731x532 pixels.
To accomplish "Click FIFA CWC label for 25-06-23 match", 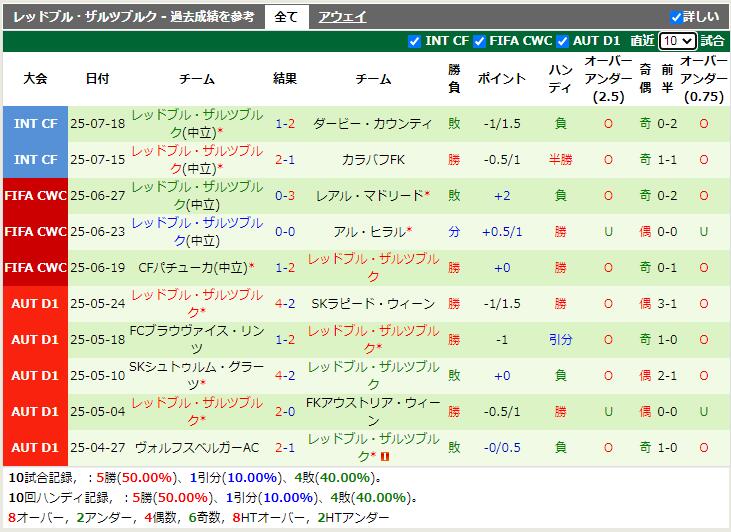I will click(x=35, y=231).
